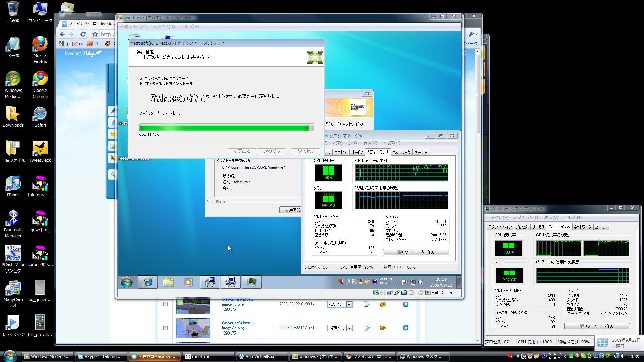The height and width of the screenshot is (362, 644).
Task: Open the Recycle Bin desktop icon
Action: click(x=13, y=12)
